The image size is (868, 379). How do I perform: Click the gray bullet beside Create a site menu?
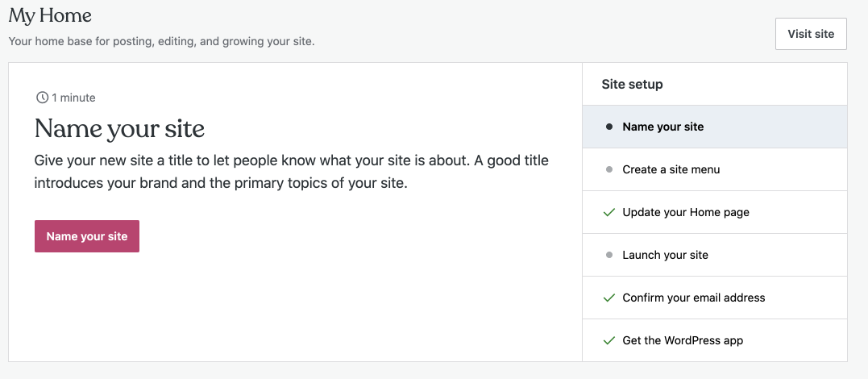click(x=609, y=169)
